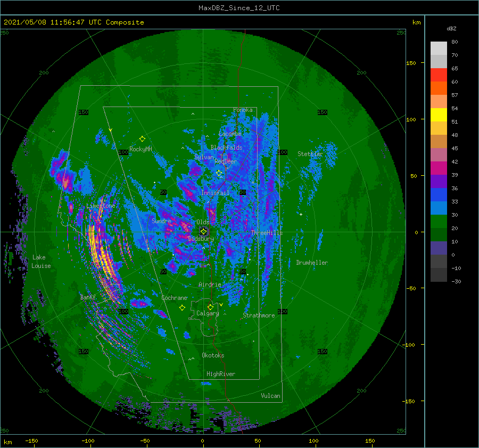Click the dBZ legend heading
The width and height of the screenshot is (479, 448).
(451, 29)
